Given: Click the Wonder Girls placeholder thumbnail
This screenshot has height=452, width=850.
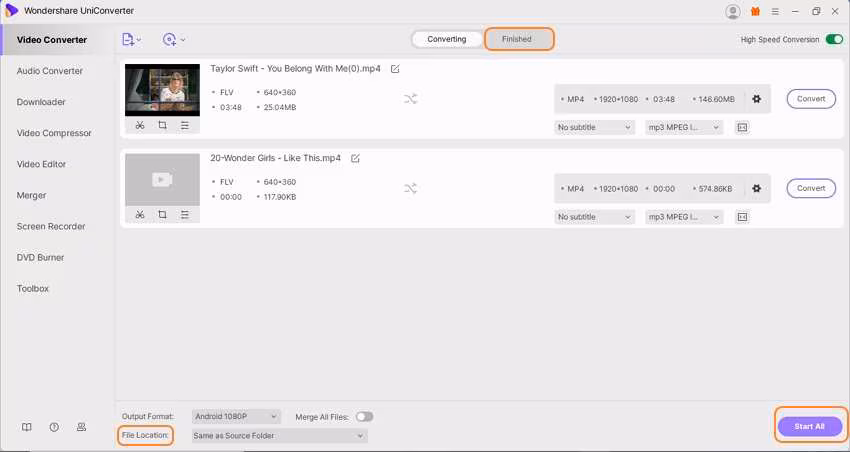Looking at the screenshot, I should [163, 179].
